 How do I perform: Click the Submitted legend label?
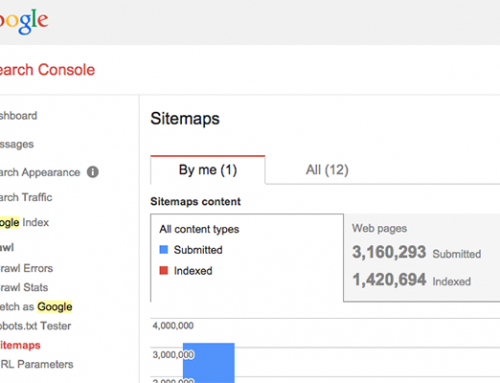pos(198,250)
